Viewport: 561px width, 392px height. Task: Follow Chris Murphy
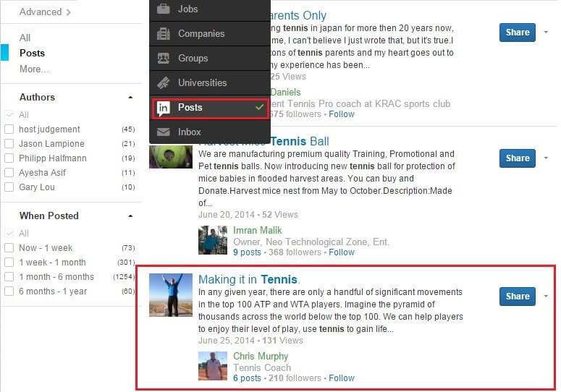pos(342,378)
